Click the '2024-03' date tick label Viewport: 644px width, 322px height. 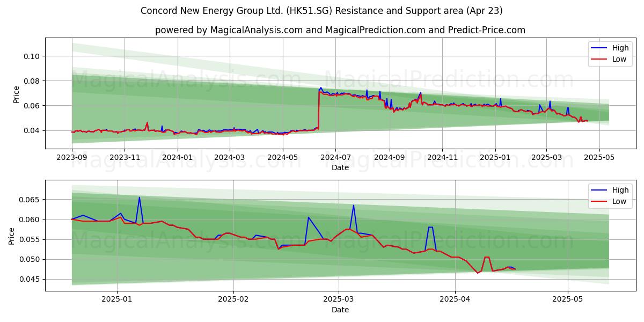coord(230,157)
